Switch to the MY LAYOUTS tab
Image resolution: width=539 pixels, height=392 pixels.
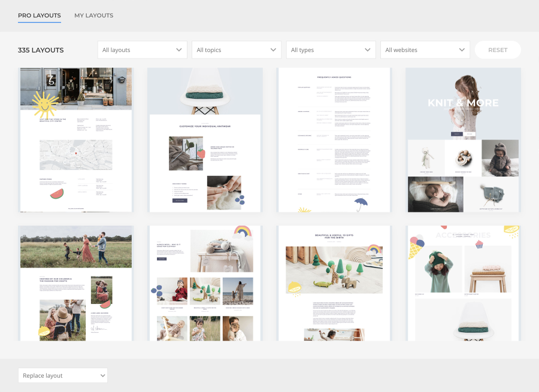(x=93, y=16)
